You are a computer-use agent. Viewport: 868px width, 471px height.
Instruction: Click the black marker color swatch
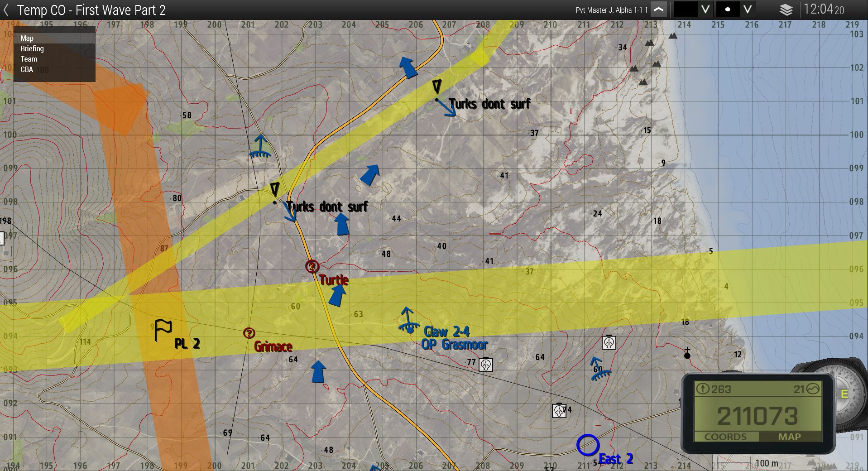pyautogui.click(x=686, y=10)
